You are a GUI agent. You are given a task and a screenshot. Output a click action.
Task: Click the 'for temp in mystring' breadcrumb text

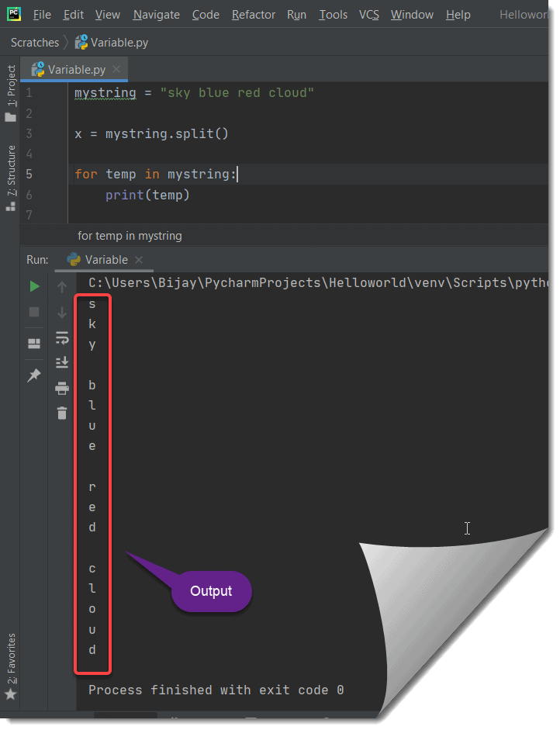(x=130, y=235)
